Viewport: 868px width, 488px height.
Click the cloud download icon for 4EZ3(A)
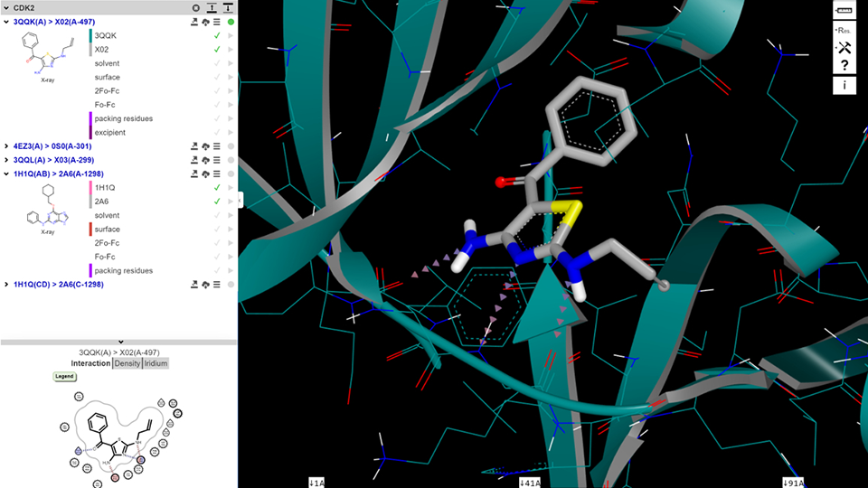click(x=205, y=146)
